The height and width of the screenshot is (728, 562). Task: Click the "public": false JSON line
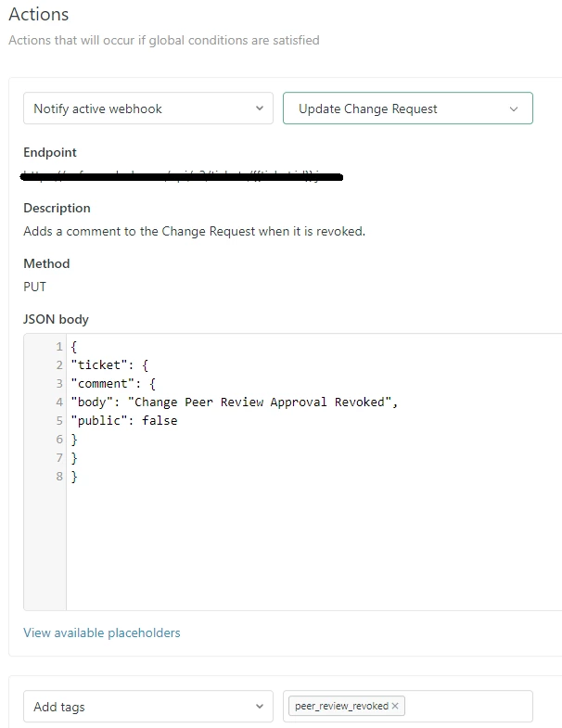(123, 420)
